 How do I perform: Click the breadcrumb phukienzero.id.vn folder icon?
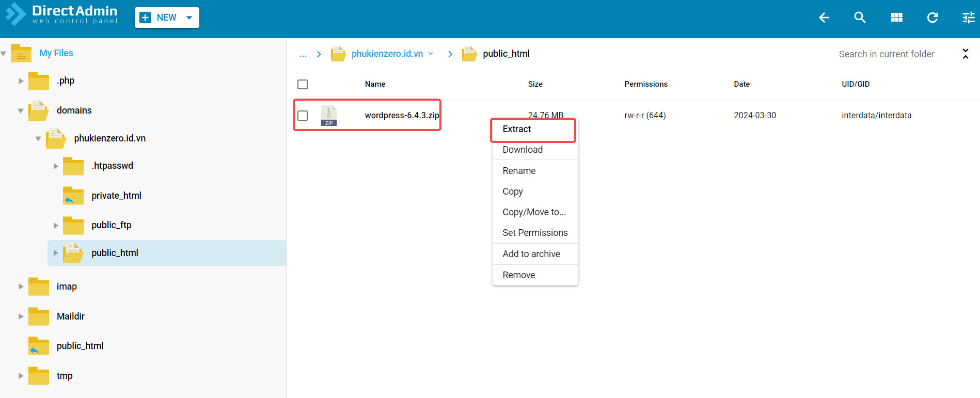(x=338, y=54)
